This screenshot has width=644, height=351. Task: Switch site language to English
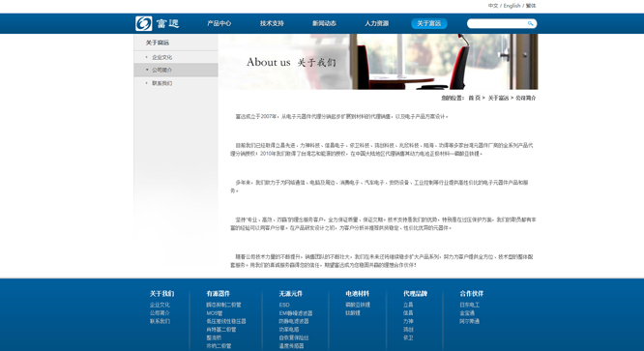pyautogui.click(x=512, y=6)
